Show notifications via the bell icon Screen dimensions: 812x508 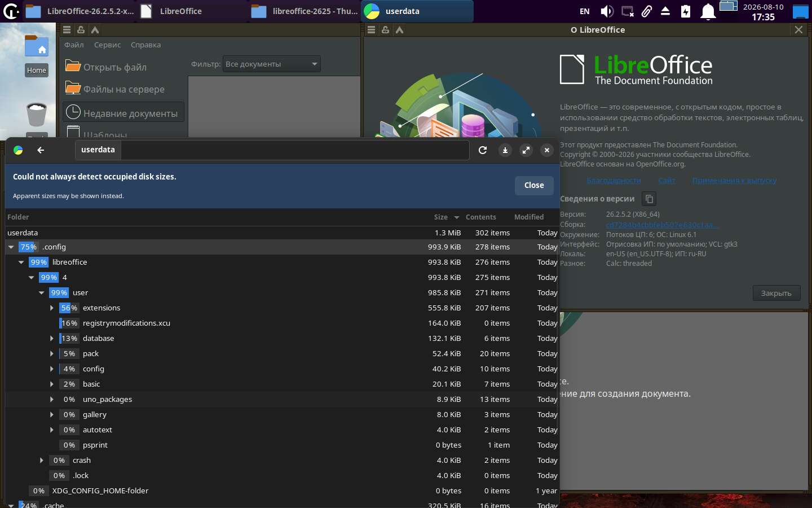[708, 11]
